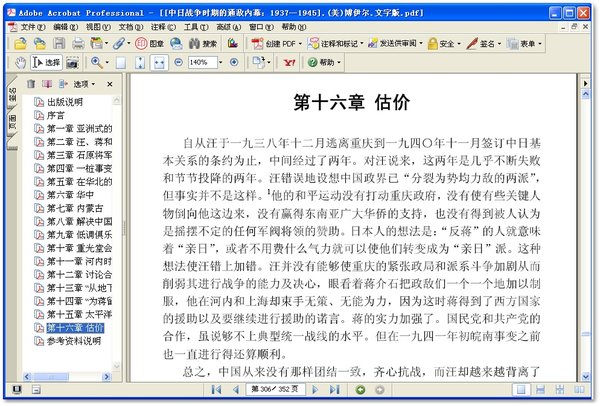Close the bookmarks panel with X
This screenshot has width=600, height=406.
pos(110,84)
